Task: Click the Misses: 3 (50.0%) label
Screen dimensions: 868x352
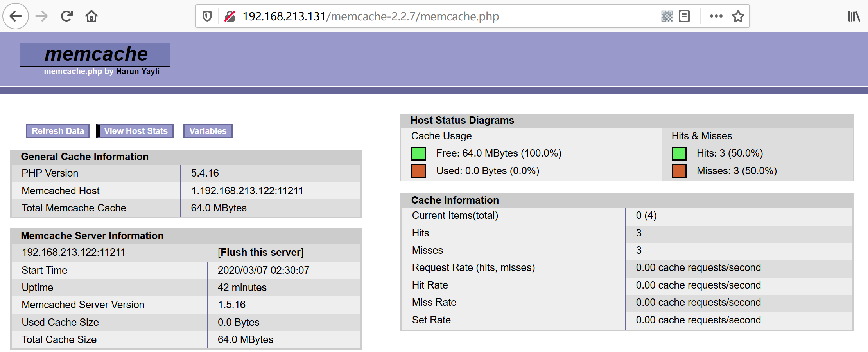Action: [x=737, y=171]
